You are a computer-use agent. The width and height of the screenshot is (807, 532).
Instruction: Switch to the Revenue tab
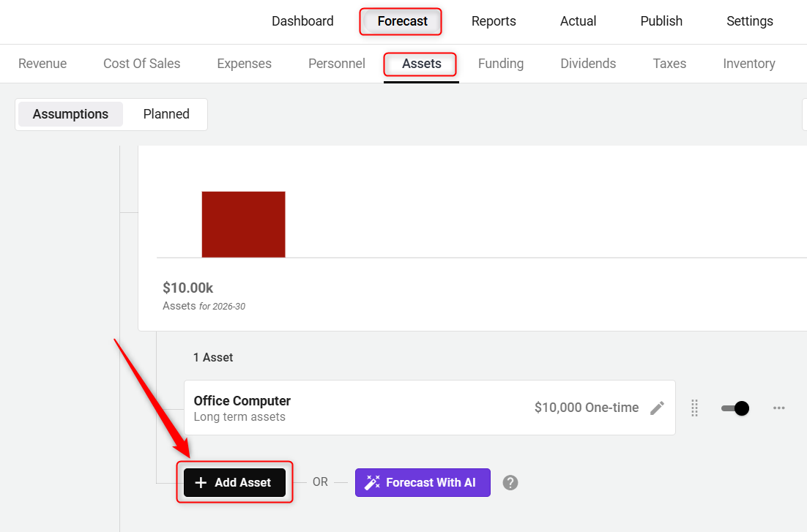pyautogui.click(x=42, y=63)
